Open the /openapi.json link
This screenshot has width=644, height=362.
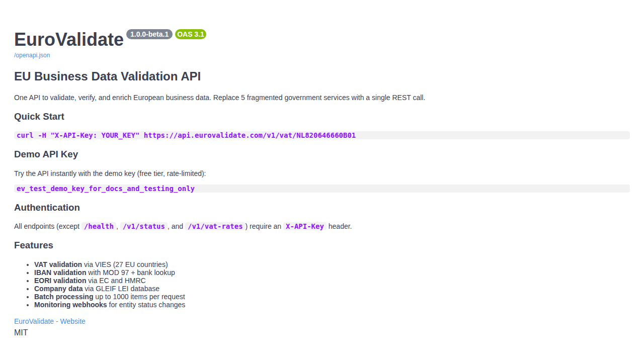pyautogui.click(x=32, y=55)
